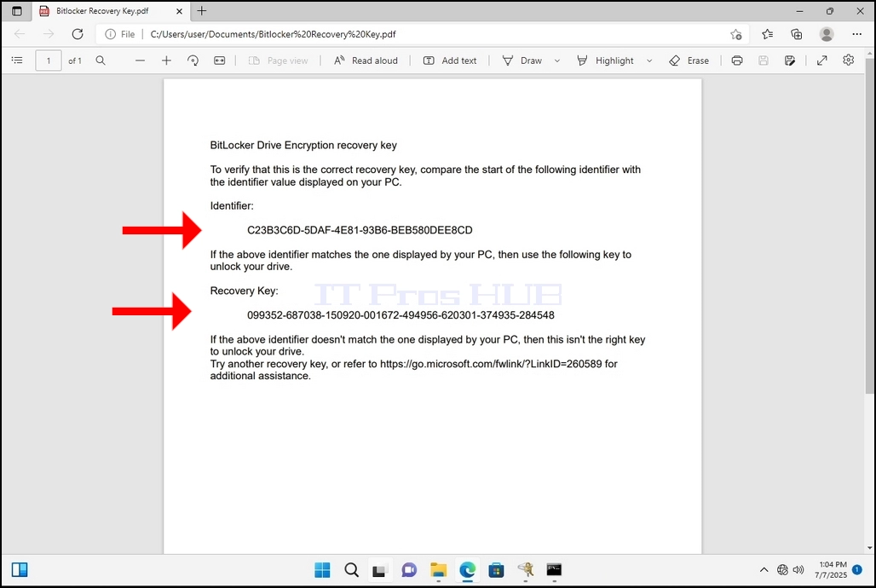Open the tab actions menu

coord(17,10)
